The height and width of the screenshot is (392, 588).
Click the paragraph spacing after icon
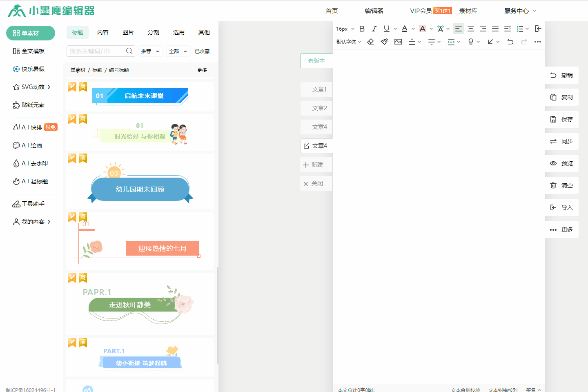(432, 42)
